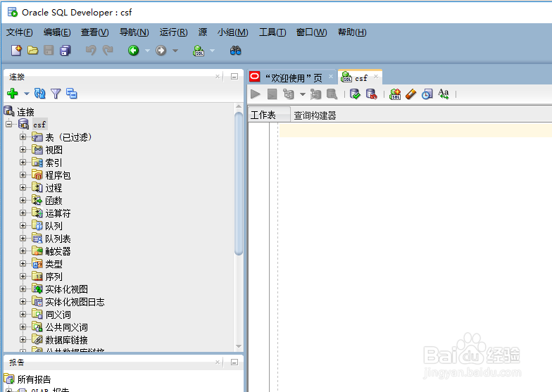Open the New Connection dropdown arrow

pyautogui.click(x=27, y=94)
